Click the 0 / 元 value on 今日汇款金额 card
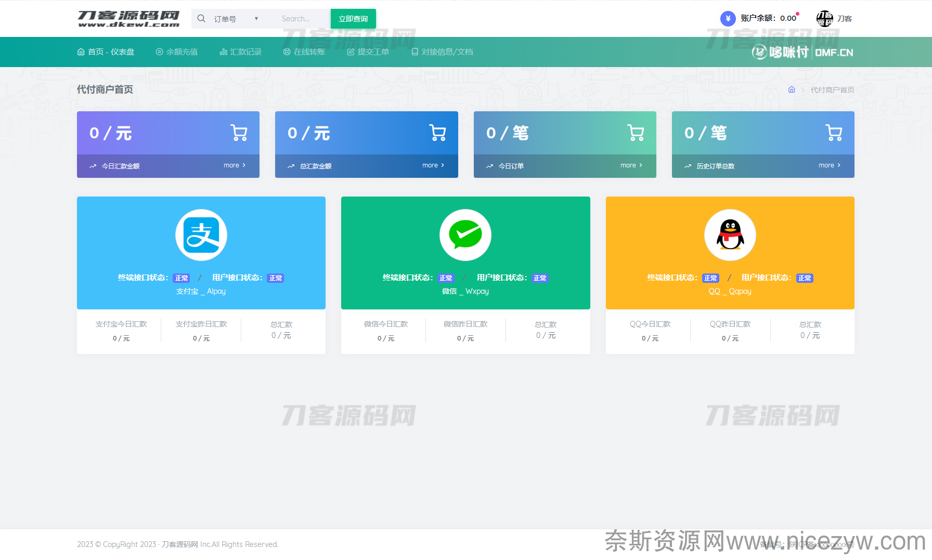 point(111,133)
